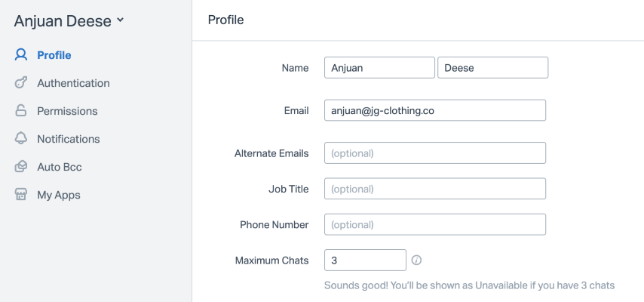The height and width of the screenshot is (302, 644).
Task: Open the Auto Bcc settings page
Action: pyautogui.click(x=59, y=167)
